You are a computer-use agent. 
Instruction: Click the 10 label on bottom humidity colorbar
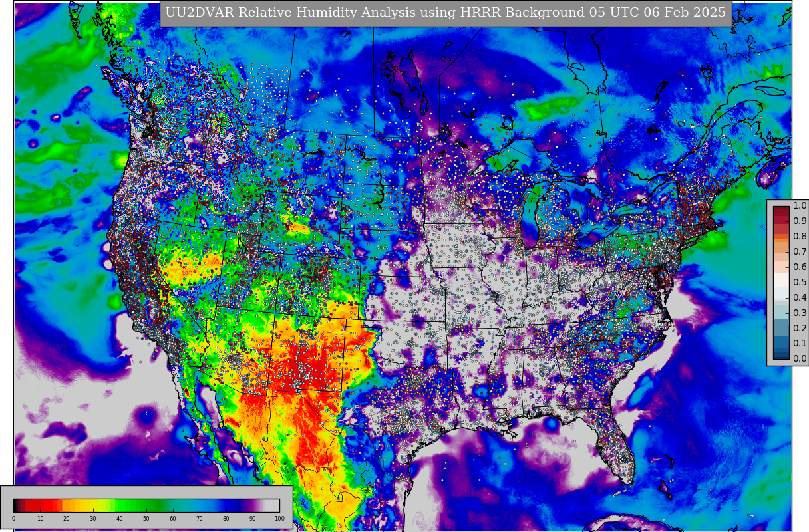tap(40, 519)
